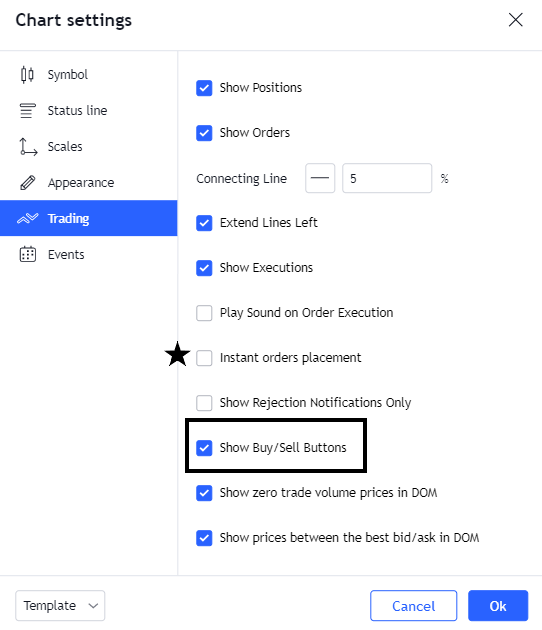The height and width of the screenshot is (630, 542).
Task: Click the Symbol candlestick icon
Action: pyautogui.click(x=27, y=75)
